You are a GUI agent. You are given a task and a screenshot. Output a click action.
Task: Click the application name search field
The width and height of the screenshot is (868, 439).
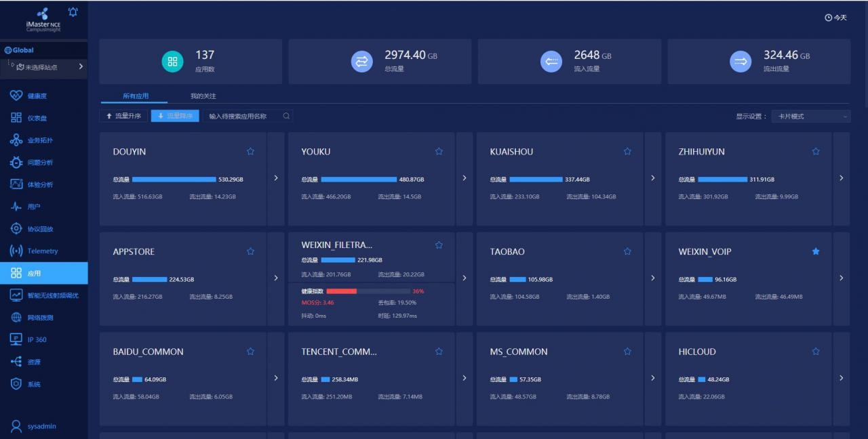(243, 116)
